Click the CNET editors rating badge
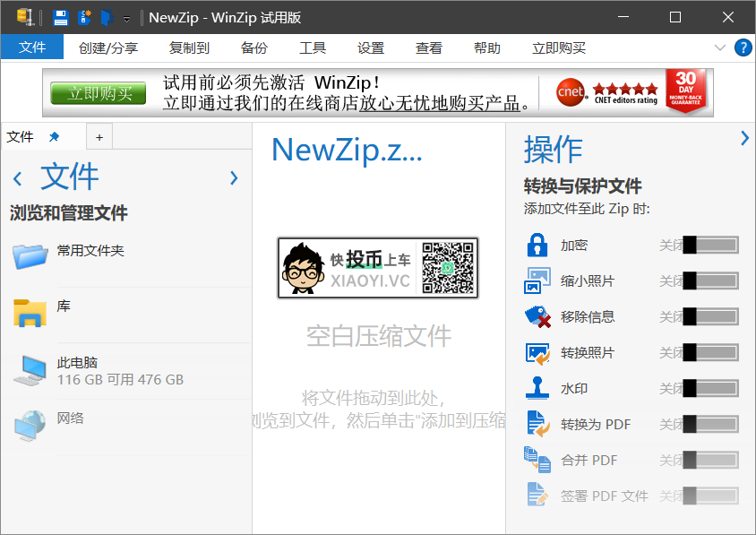Screen dimensions: 756x535 606,91
